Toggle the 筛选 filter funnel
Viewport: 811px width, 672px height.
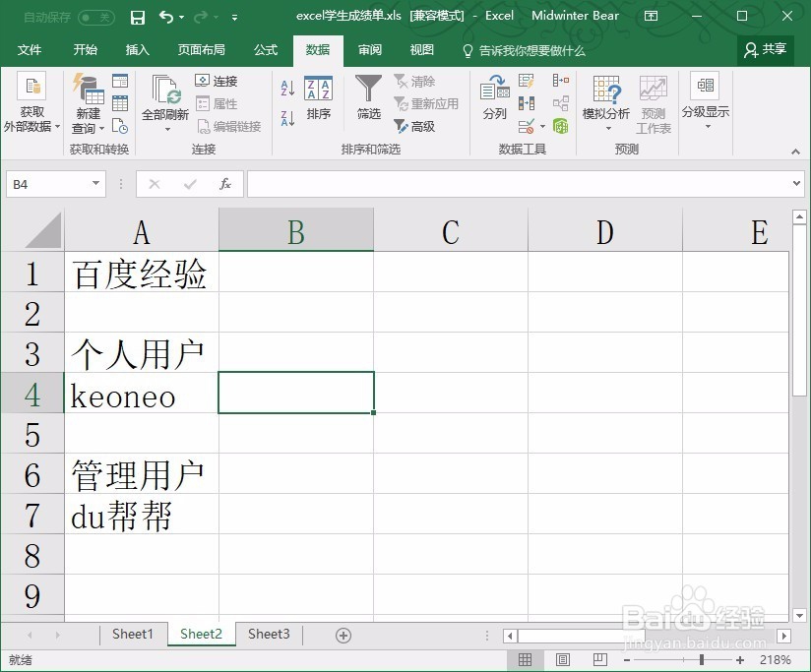click(368, 97)
